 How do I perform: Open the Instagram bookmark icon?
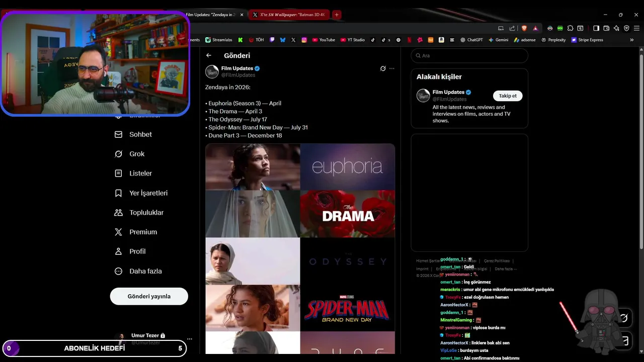[x=304, y=40]
